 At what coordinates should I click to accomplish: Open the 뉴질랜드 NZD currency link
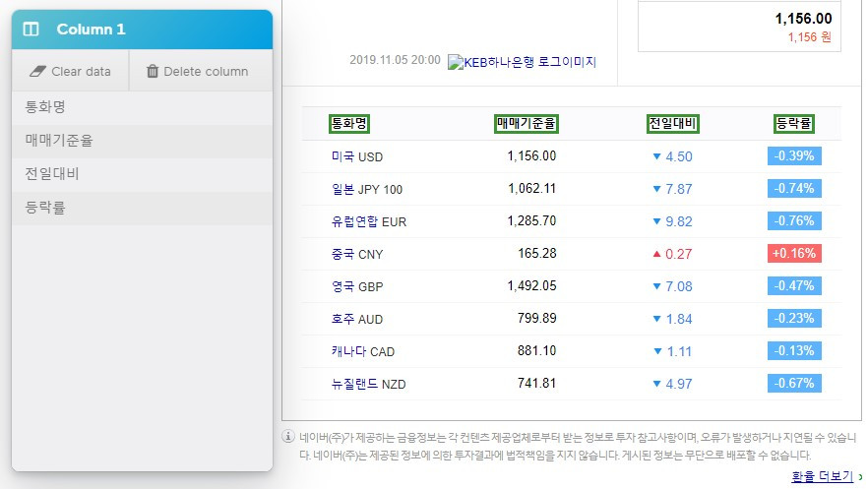368,384
